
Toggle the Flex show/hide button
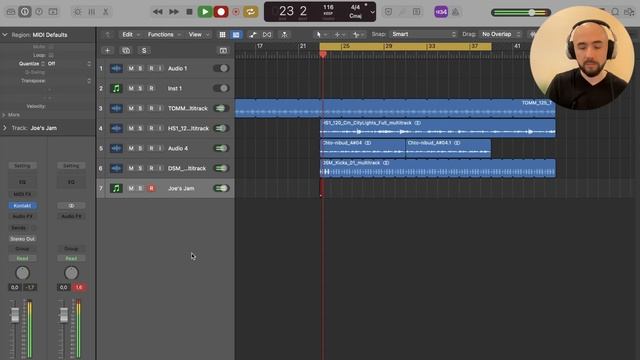coord(267,35)
